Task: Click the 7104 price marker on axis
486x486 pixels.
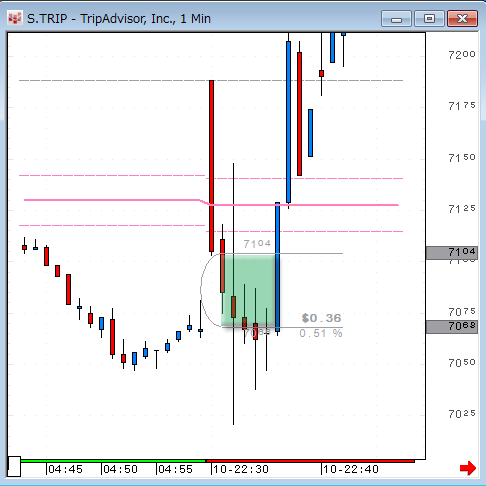Action: pos(452,253)
